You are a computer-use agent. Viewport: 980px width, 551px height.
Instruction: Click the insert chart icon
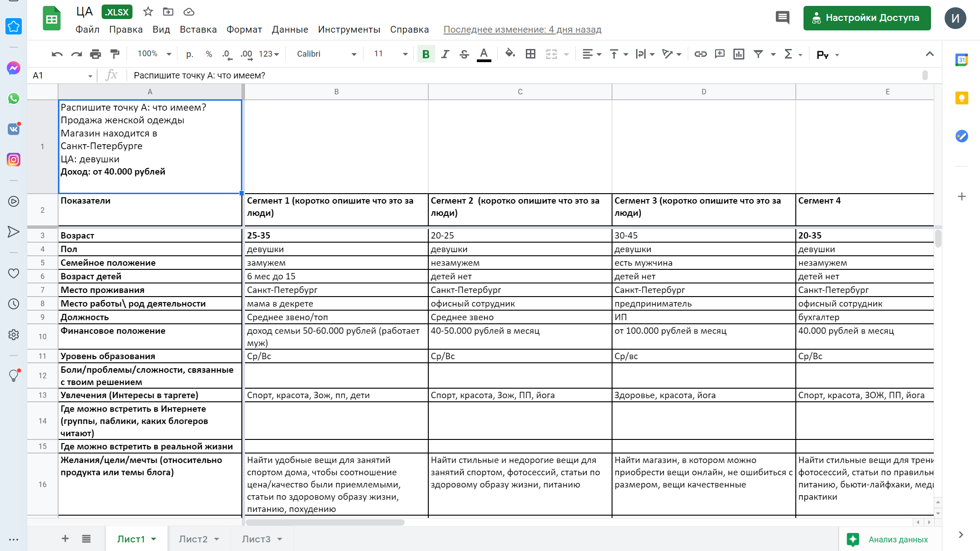tap(739, 54)
